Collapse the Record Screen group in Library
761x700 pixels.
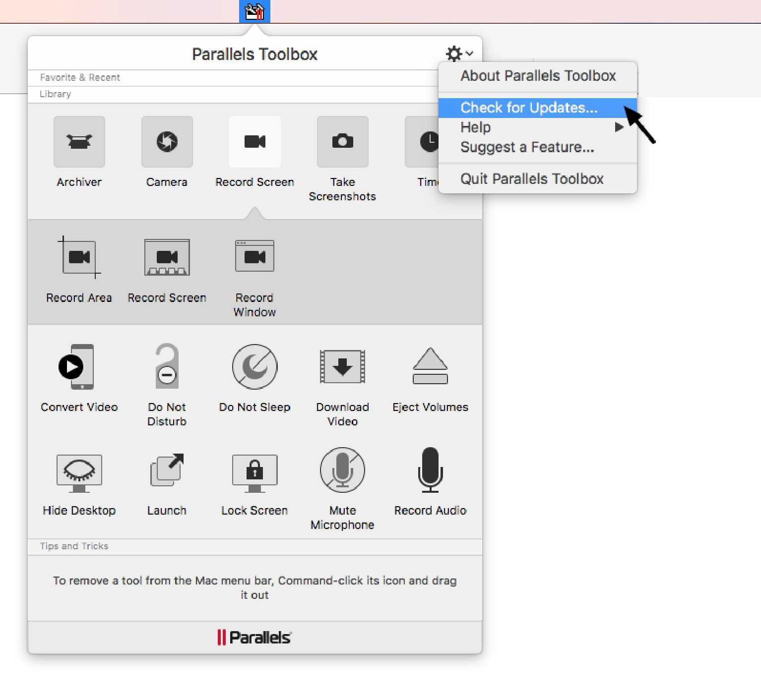click(254, 142)
